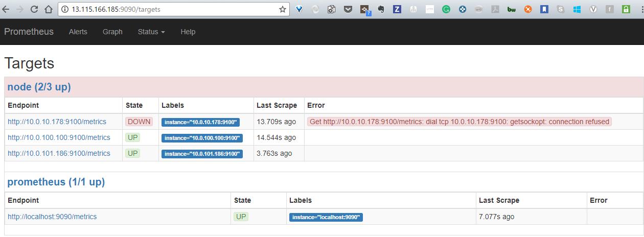
Task: Open the blue bookmark extension icon
Action: pyautogui.click(x=544, y=9)
